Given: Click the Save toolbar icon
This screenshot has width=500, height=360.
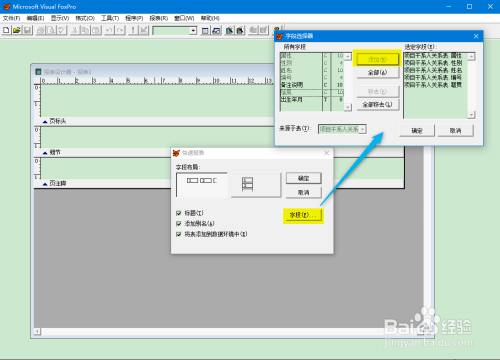Looking at the screenshot, I should (27, 30).
